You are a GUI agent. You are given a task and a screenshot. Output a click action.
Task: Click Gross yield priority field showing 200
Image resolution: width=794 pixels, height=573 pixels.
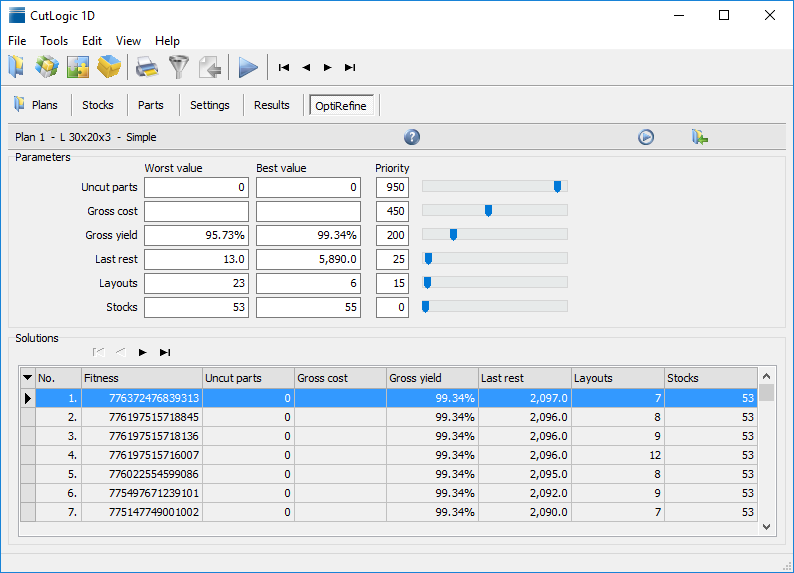pyautogui.click(x=392, y=235)
